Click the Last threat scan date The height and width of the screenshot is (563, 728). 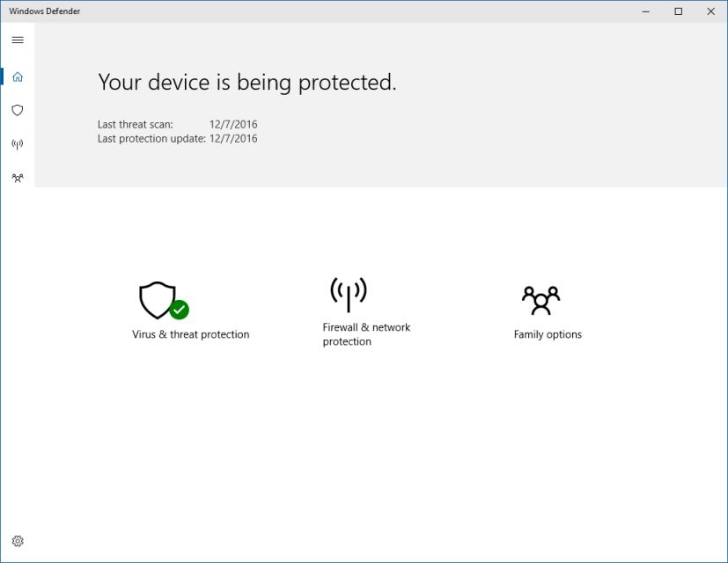tap(234, 124)
